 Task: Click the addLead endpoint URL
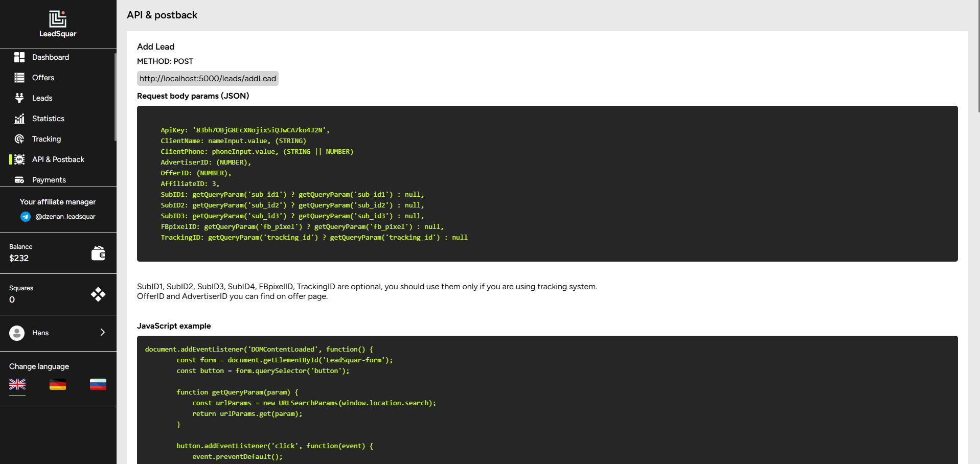point(208,78)
